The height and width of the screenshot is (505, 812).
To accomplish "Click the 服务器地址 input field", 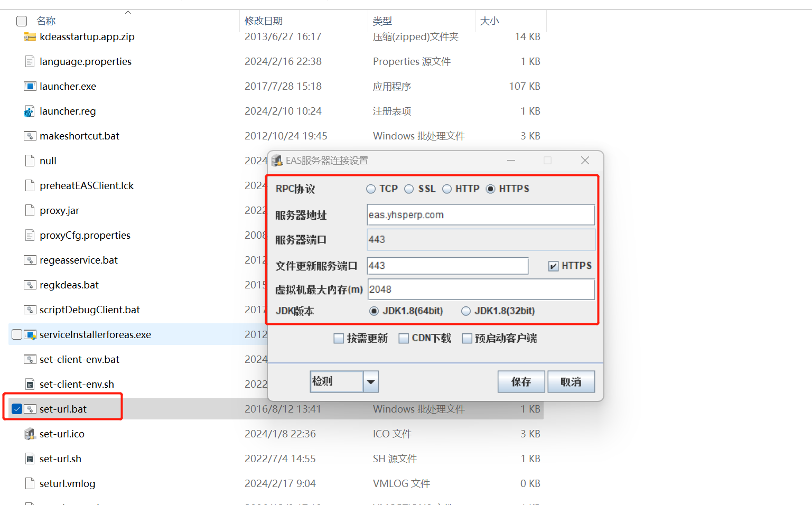I will click(480, 215).
